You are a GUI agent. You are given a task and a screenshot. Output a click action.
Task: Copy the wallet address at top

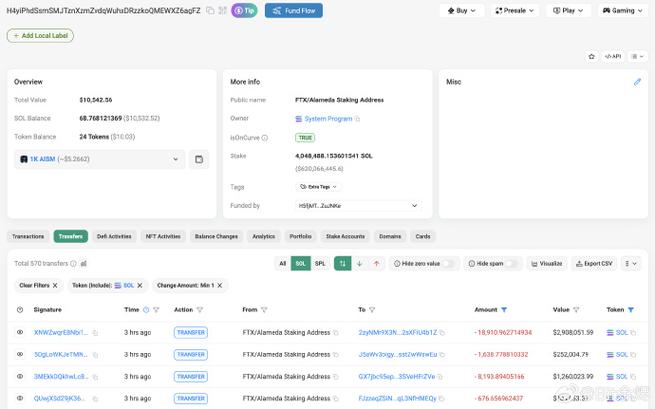point(211,11)
